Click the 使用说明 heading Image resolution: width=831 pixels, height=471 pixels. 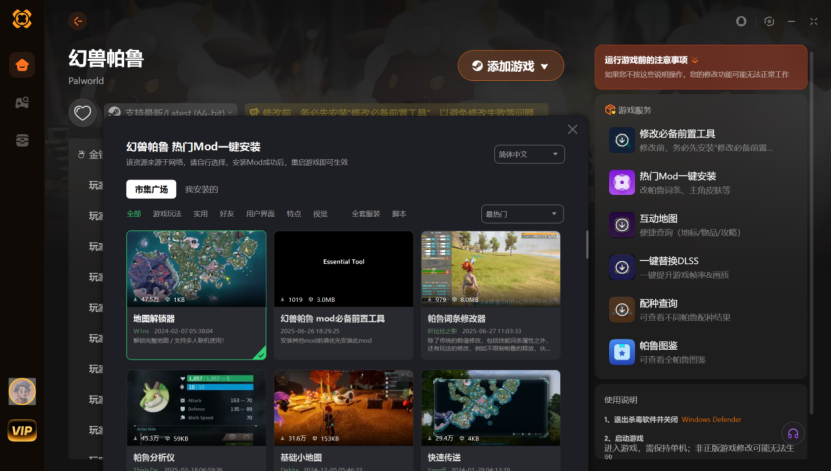(621, 400)
